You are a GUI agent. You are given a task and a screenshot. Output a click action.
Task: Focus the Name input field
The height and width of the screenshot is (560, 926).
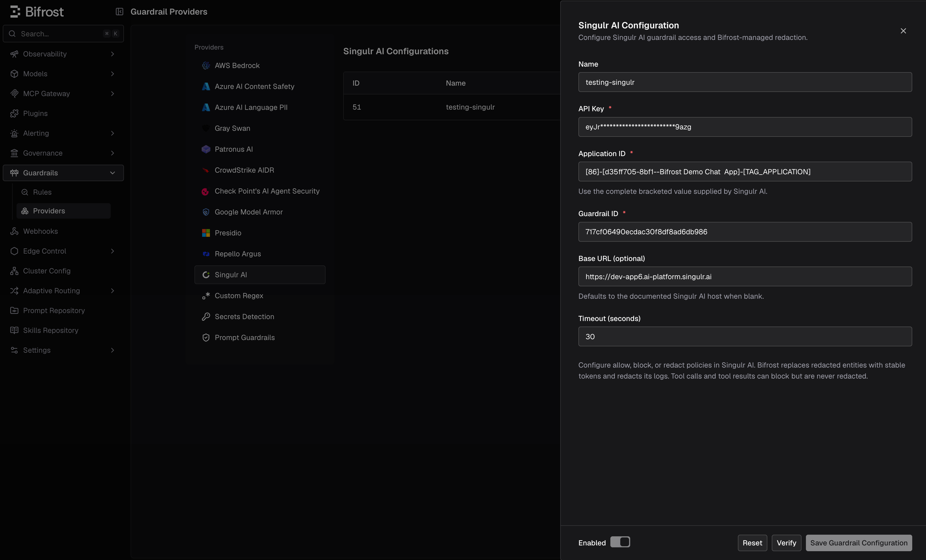(745, 82)
